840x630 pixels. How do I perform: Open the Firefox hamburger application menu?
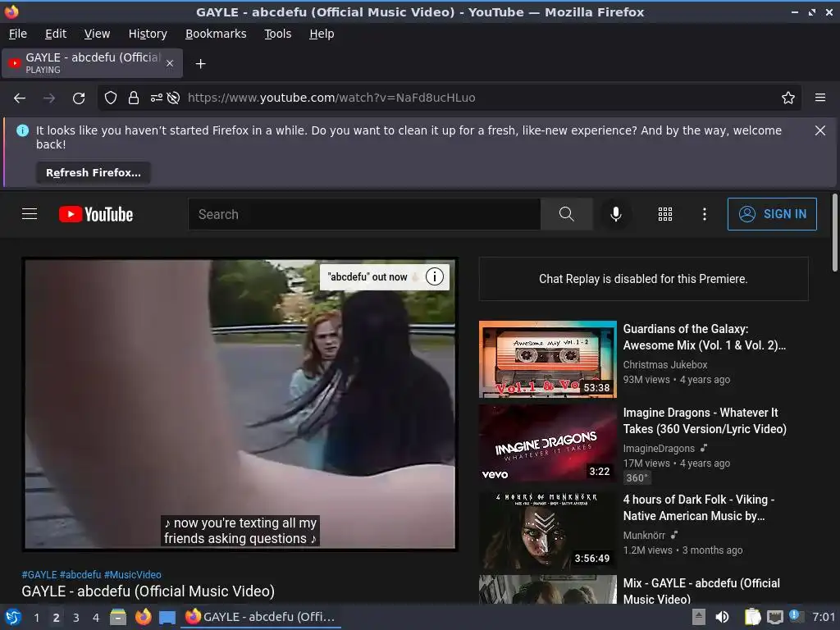point(820,98)
